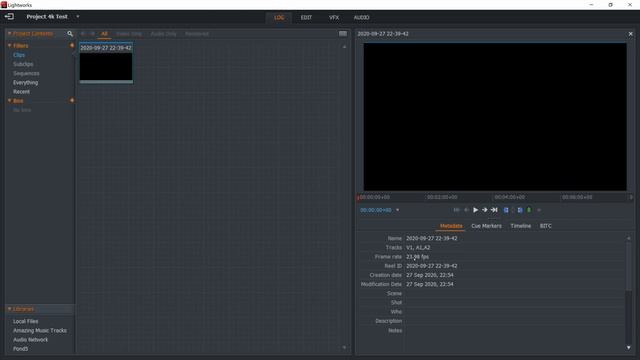
Task: Close the clip viewer panel
Action: (x=630, y=34)
